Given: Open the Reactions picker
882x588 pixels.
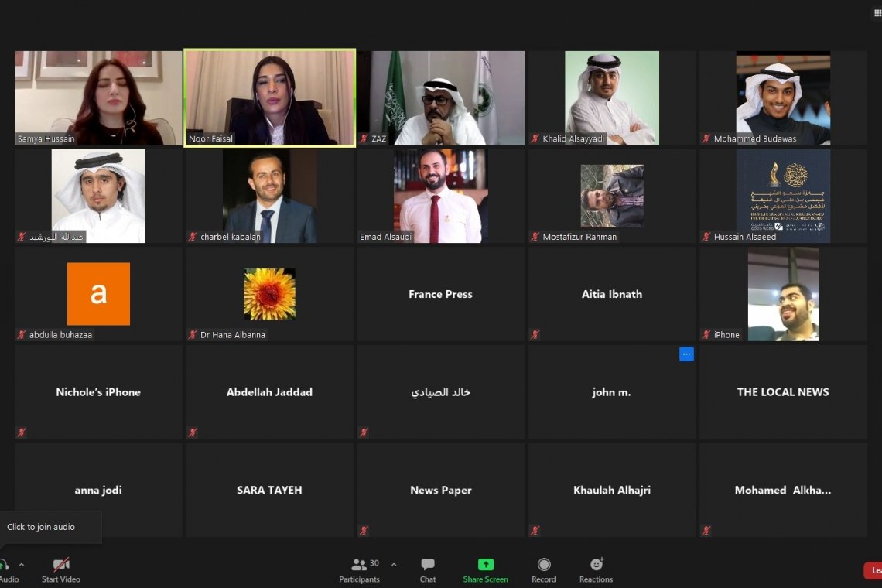Looking at the screenshot, I should [596, 566].
